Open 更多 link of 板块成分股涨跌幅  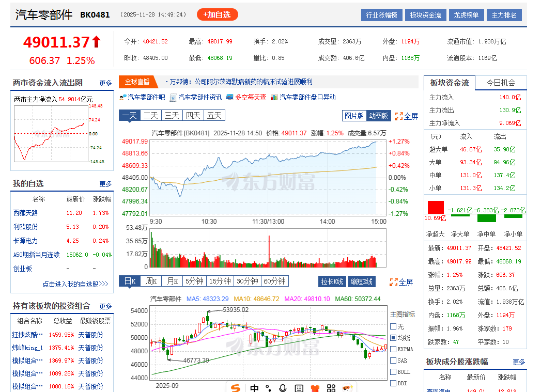click(x=519, y=362)
